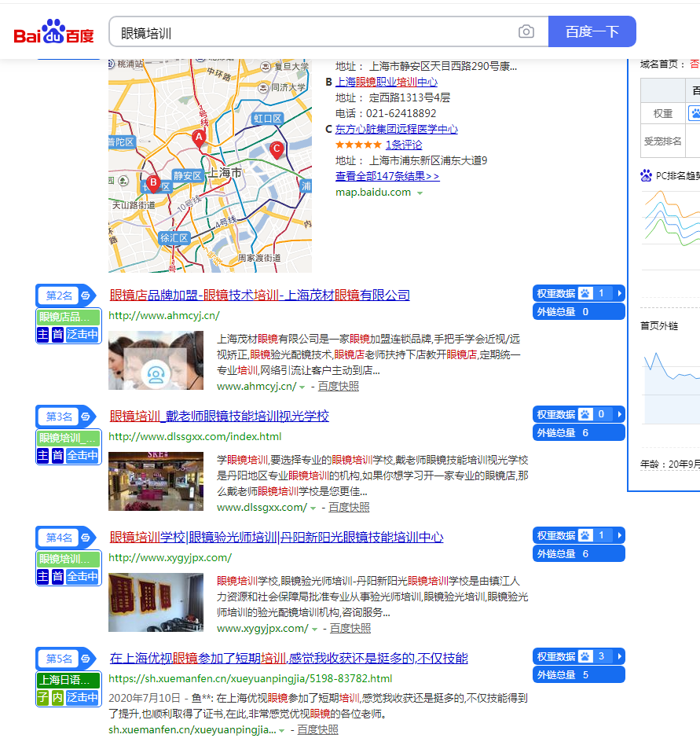The width and height of the screenshot is (700, 738).
Task: Click the swirl icon beside 第4名
Action: pyautogui.click(x=86, y=538)
